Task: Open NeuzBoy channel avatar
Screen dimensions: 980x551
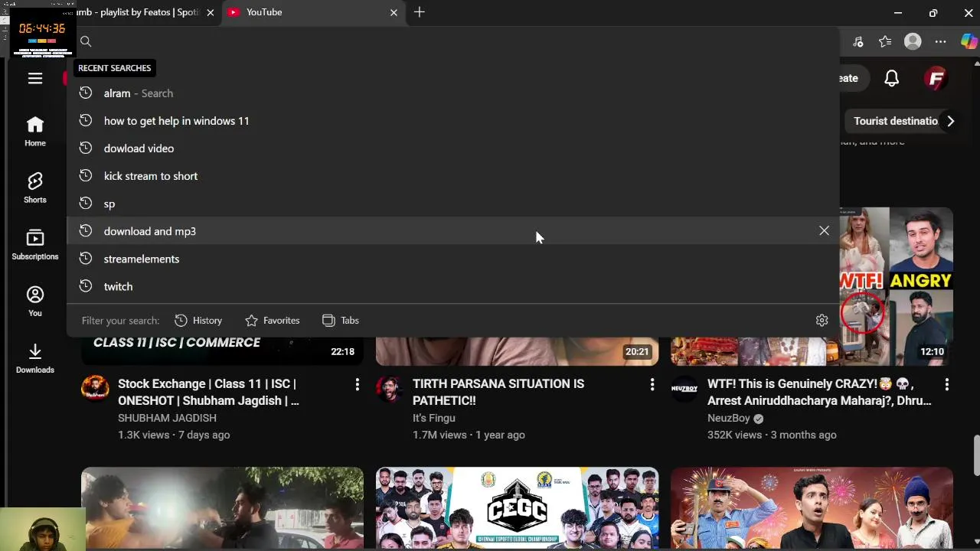Action: pyautogui.click(x=684, y=388)
